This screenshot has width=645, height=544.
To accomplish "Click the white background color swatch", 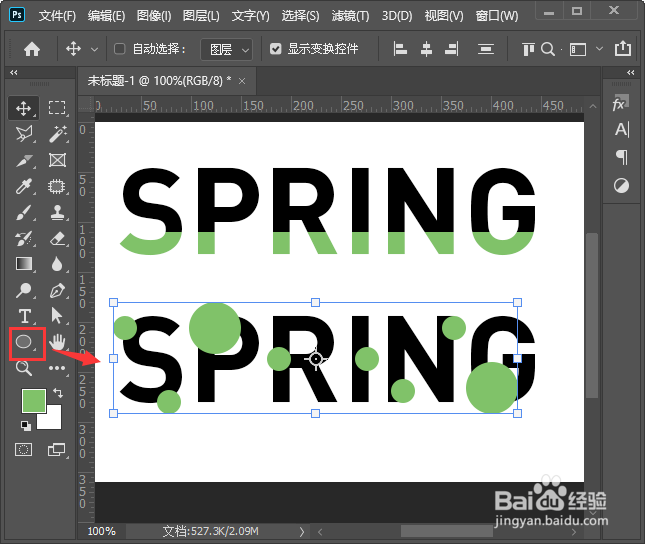I will tap(52, 420).
